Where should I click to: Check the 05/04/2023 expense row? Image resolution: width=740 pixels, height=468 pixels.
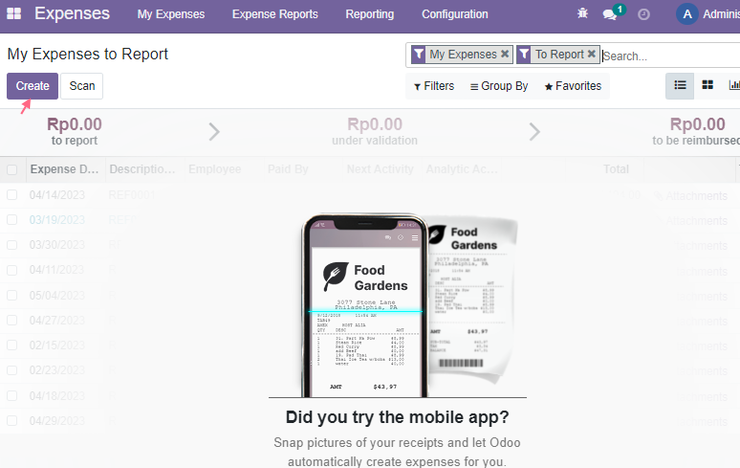[12, 295]
